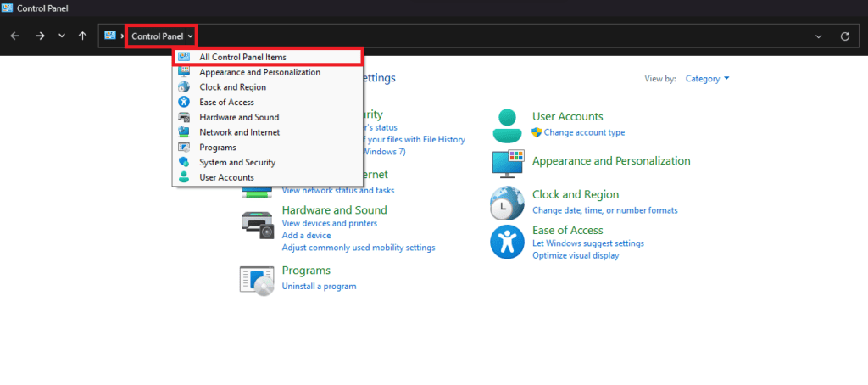Screen dimensions: 868x385
Task: Click the User Accounts category icon
Action: [x=509, y=125]
